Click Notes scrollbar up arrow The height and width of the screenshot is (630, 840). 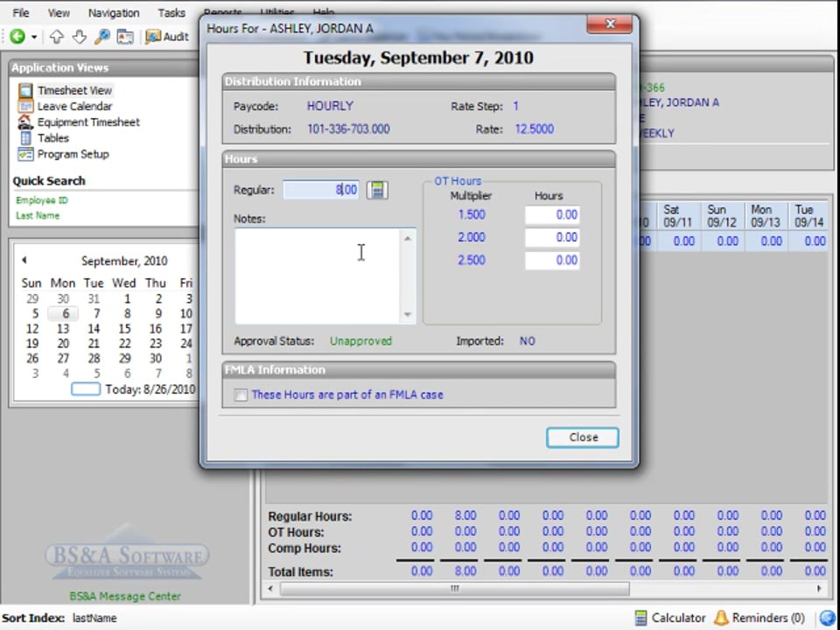coord(408,238)
